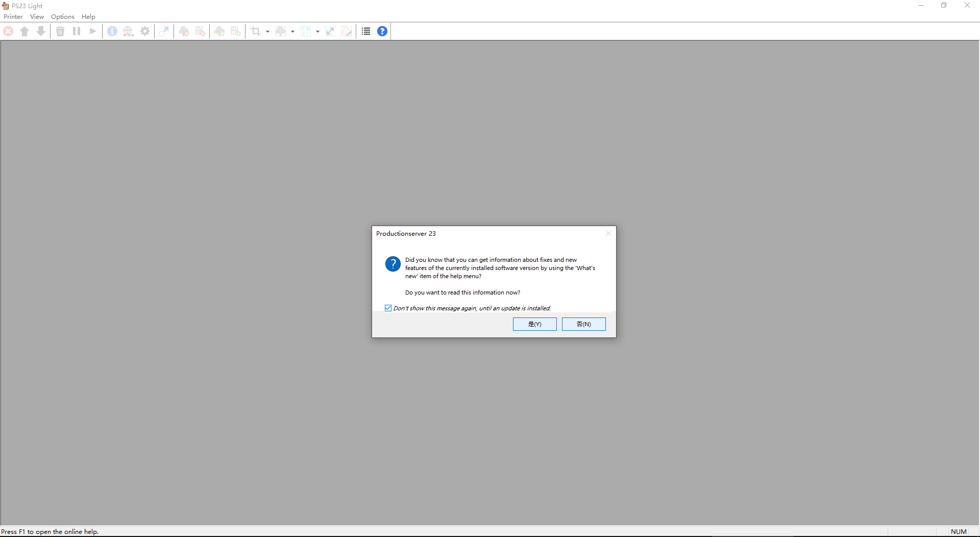Image resolution: width=980 pixels, height=537 pixels.
Task: Click the color target calibration icon
Action: pyautogui.click(x=129, y=31)
